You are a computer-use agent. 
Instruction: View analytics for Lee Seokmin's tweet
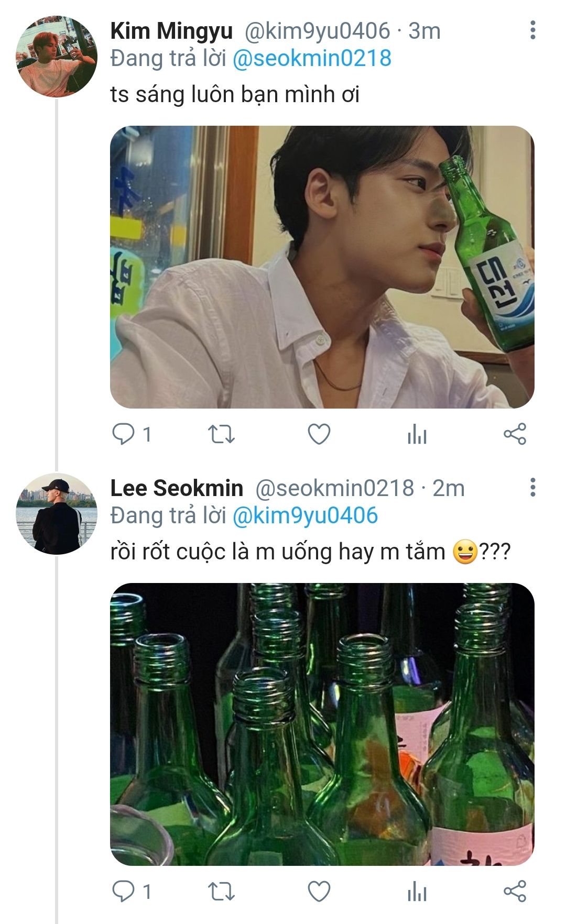(x=417, y=892)
